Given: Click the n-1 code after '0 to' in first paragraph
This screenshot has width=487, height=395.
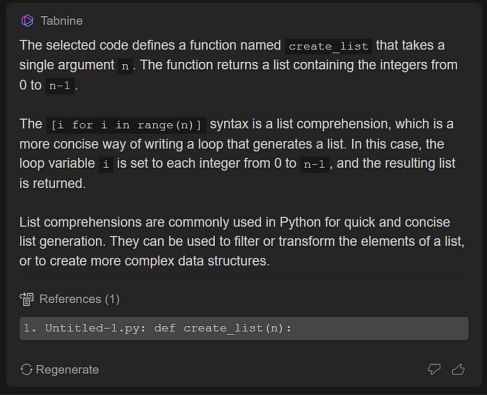Looking at the screenshot, I should coord(60,86).
